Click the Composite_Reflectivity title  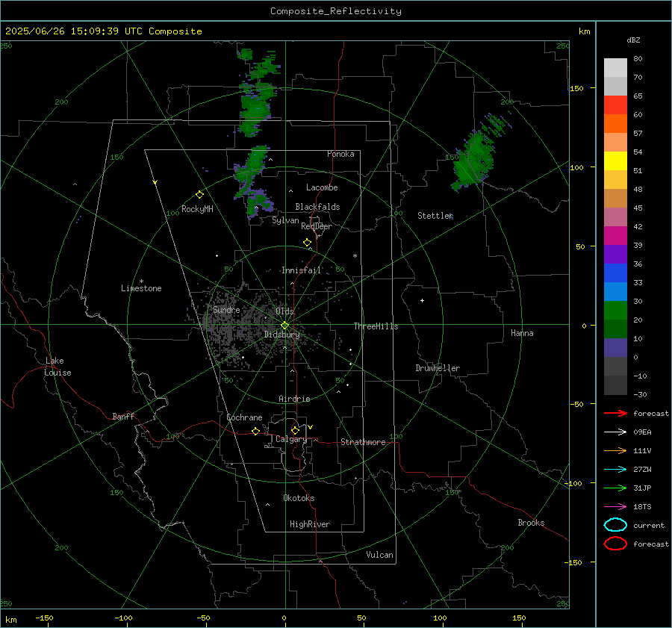pos(336,11)
